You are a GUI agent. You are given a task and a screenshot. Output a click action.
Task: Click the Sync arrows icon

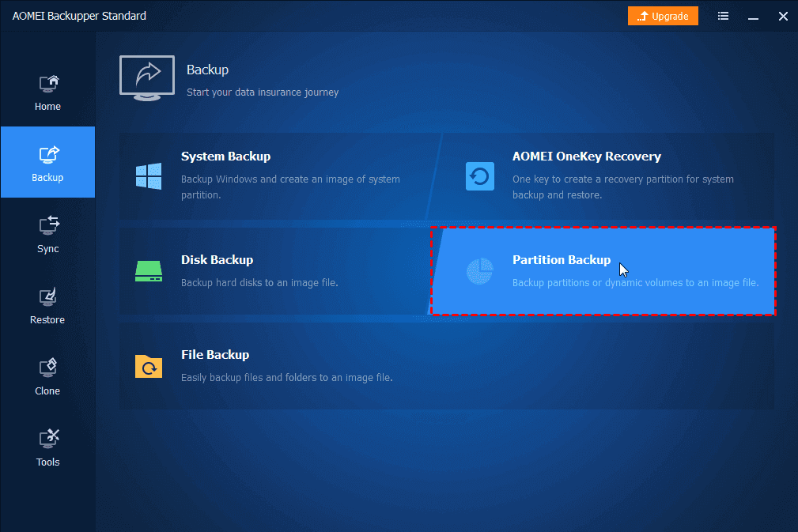point(49,225)
